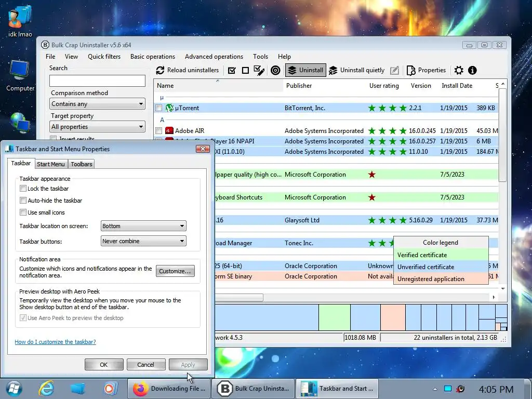Click the Select all checked-box toolbar icon
Image resolution: width=532 pixels, height=399 pixels.
pyautogui.click(x=232, y=70)
